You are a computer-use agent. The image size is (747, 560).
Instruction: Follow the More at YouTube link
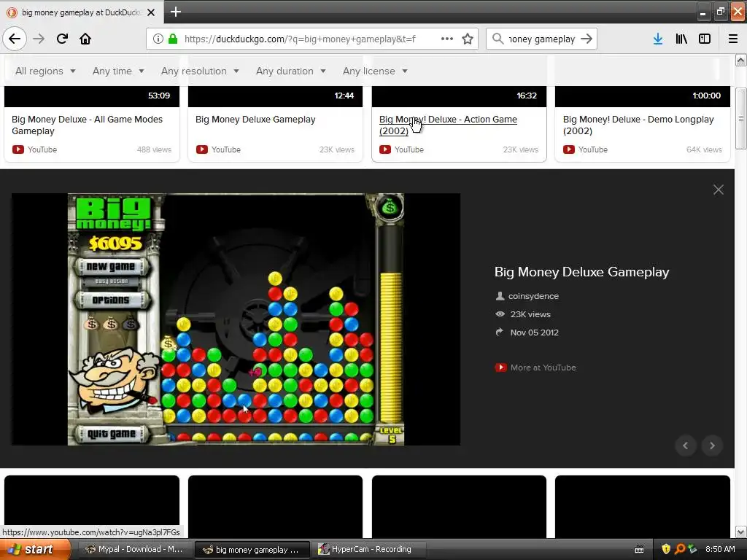coord(543,367)
